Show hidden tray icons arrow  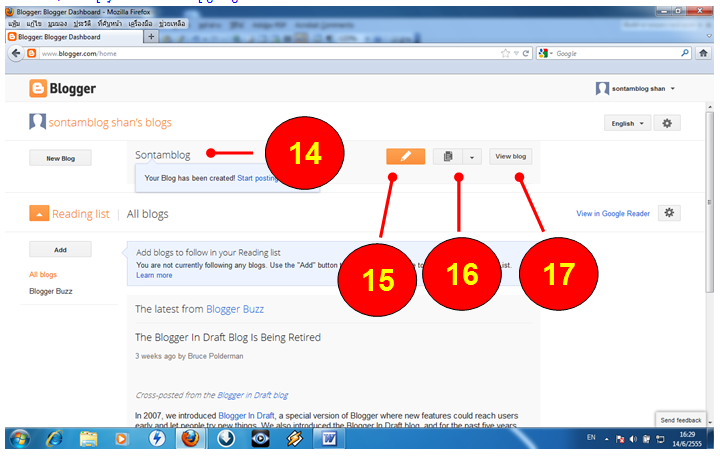[x=607, y=439]
